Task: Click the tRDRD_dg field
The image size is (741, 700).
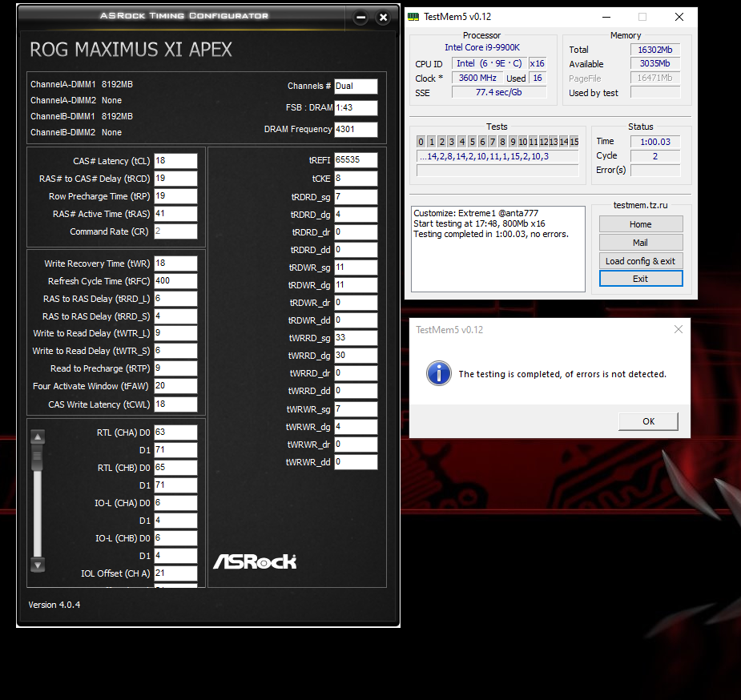Action: pos(356,215)
